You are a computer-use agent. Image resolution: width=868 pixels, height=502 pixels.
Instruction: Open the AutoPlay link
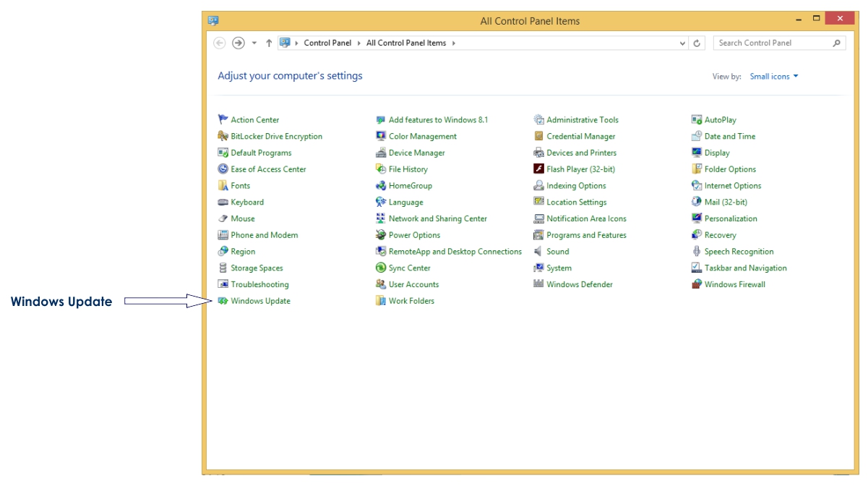click(721, 120)
